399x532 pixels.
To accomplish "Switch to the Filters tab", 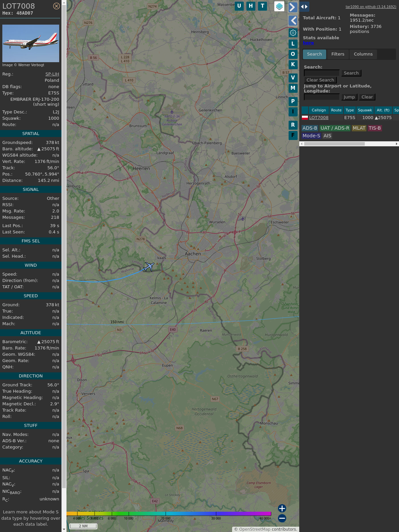I will 337,54.
